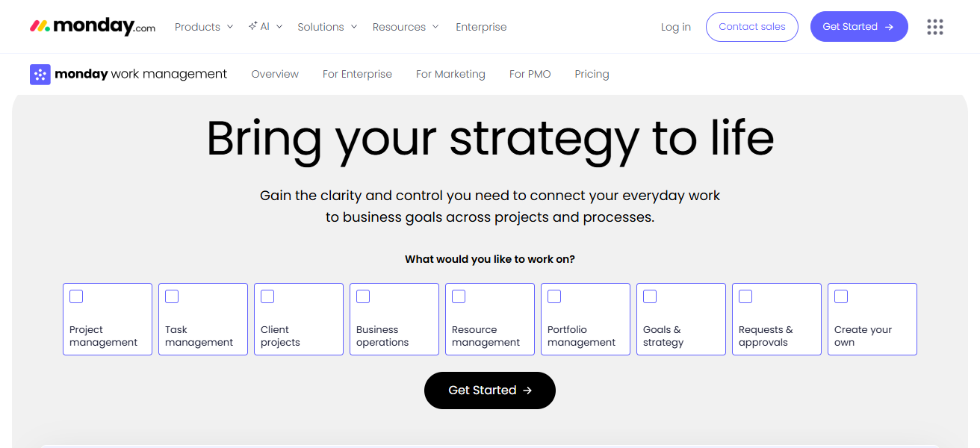Screen dimensions: 980x448
Task: Enable the Create your own checkbox
Action: pos(841,296)
